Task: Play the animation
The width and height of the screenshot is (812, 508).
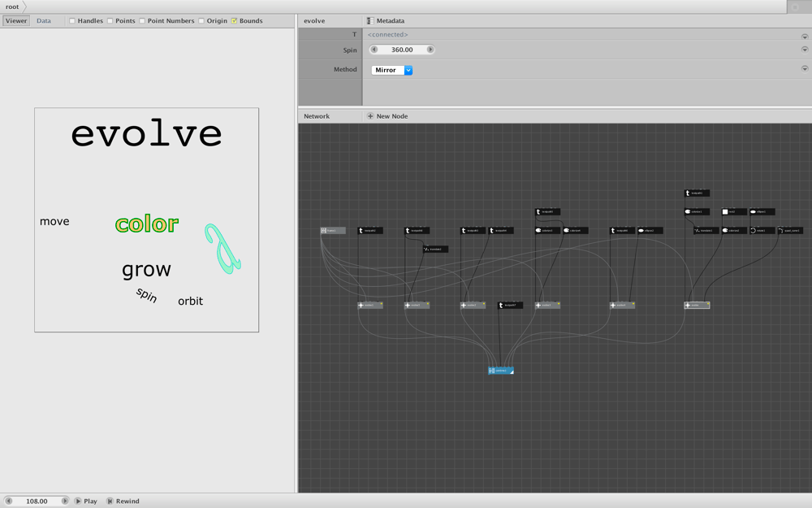Action: coord(86,501)
